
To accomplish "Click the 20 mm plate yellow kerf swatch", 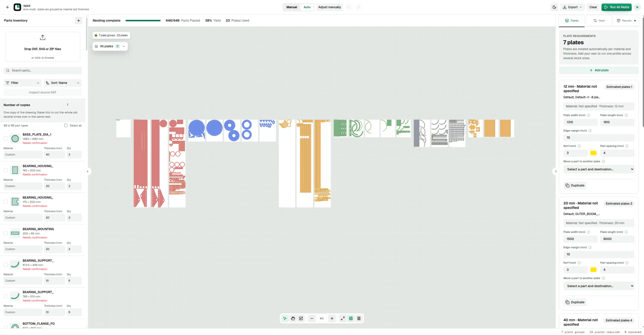I will pyautogui.click(x=593, y=270).
